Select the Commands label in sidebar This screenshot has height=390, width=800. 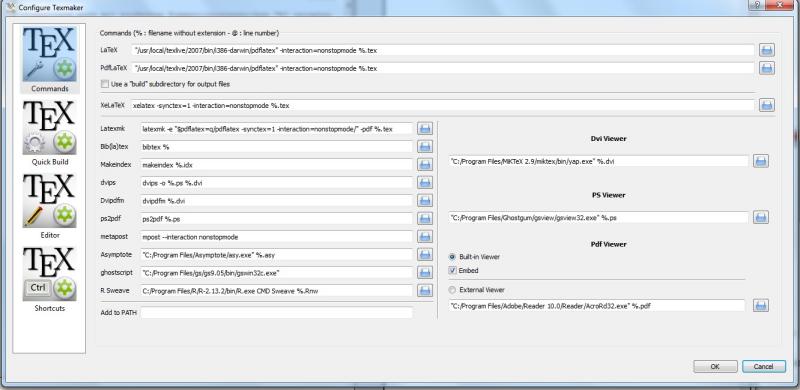pyautogui.click(x=49, y=88)
